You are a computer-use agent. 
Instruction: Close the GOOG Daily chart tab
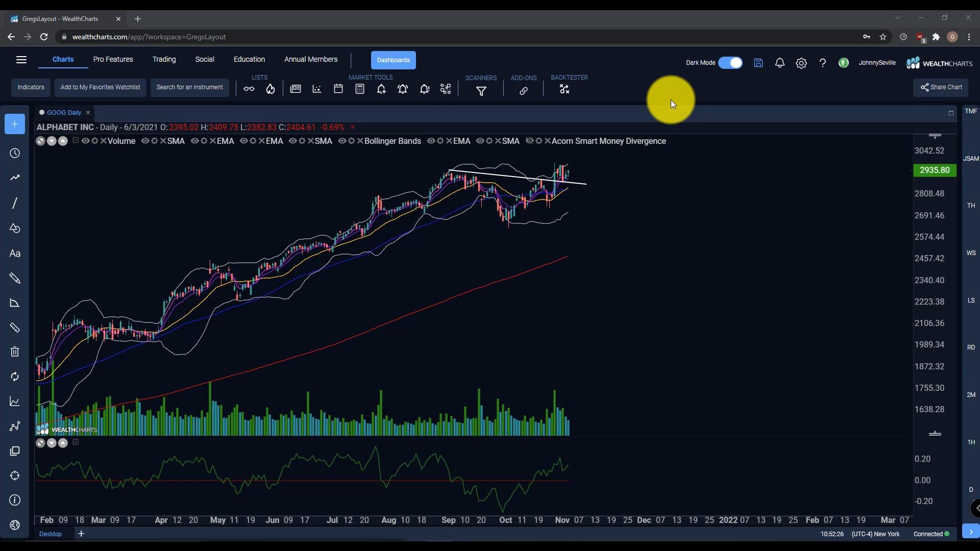88,113
